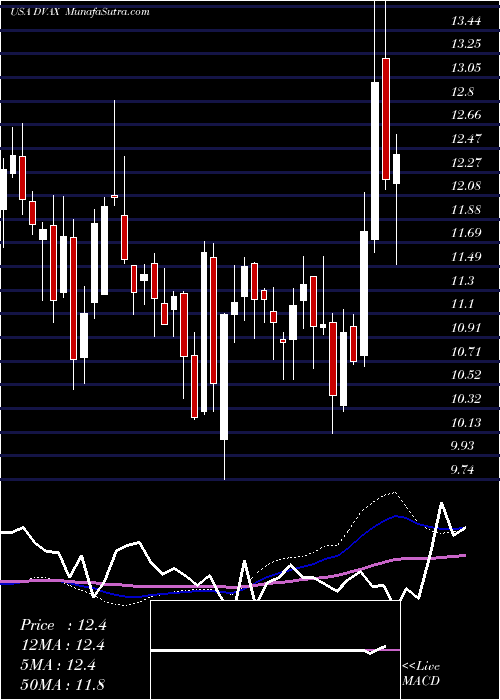Click the tall red candlestick at the chart peak
The image size is (500, 700).
coord(386,119)
